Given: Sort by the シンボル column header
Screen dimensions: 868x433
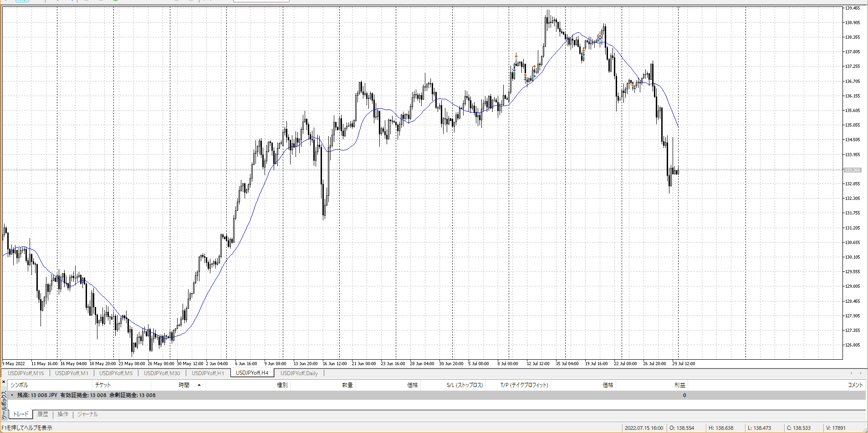Looking at the screenshot, I should click(19, 385).
